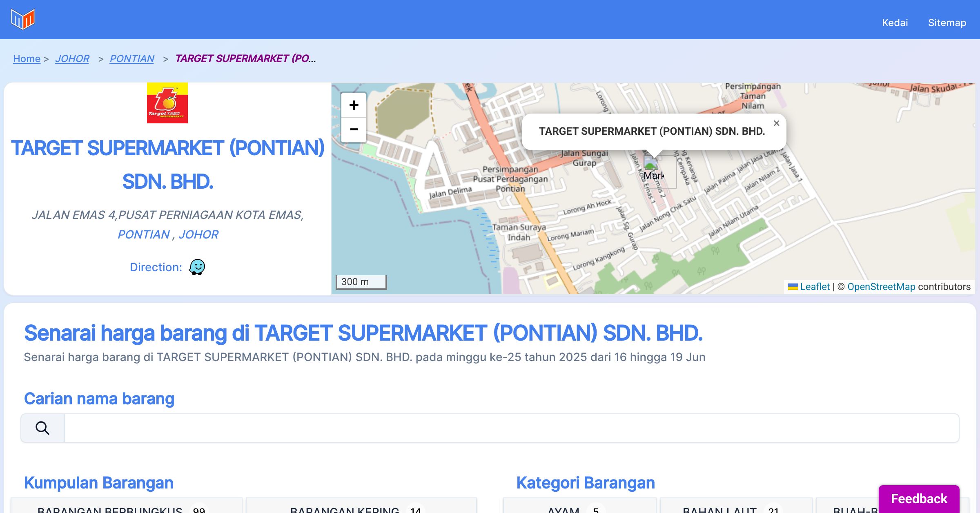Viewport: 980px width, 513px height.
Task: Click JOHOR link in store address
Action: pos(198,234)
